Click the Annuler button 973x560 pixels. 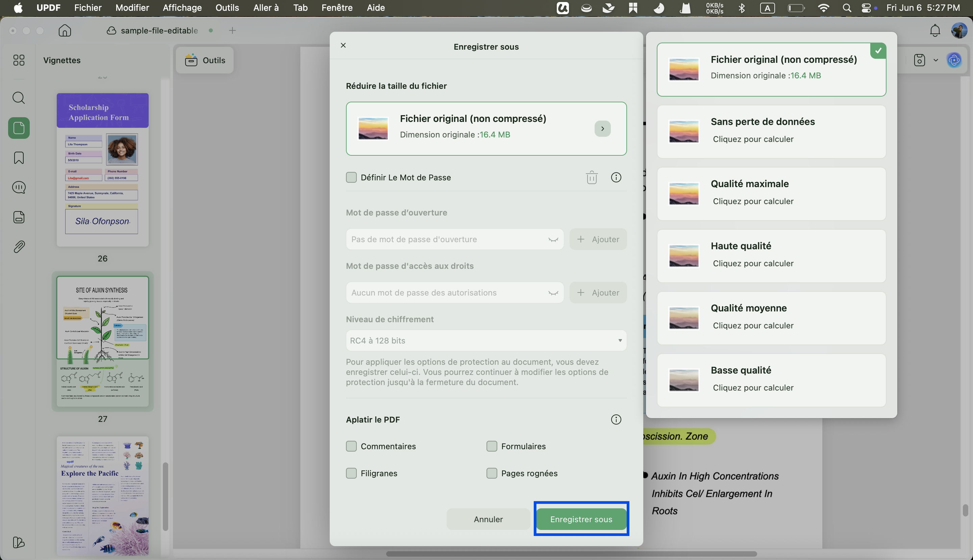[x=488, y=519]
